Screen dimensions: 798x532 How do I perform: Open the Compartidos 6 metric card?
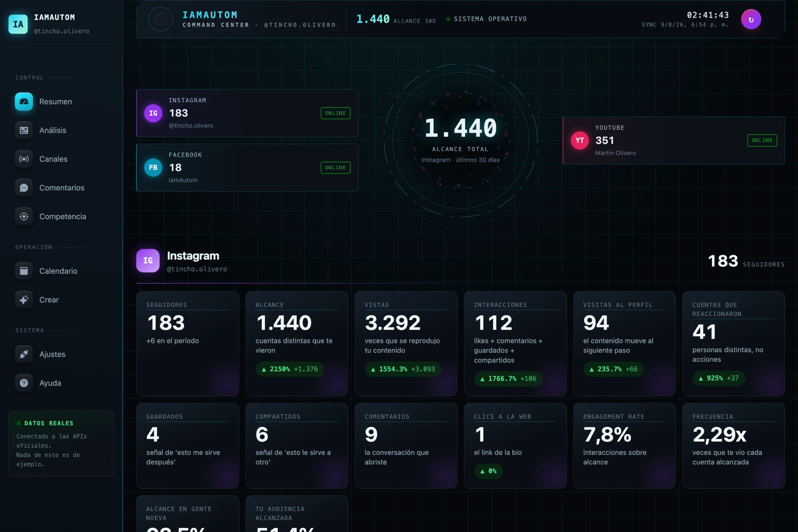tap(297, 446)
